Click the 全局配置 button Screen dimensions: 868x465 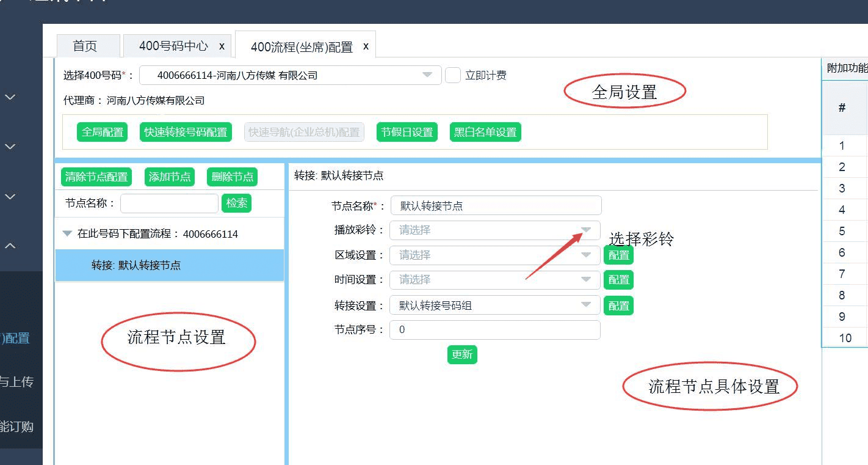103,132
